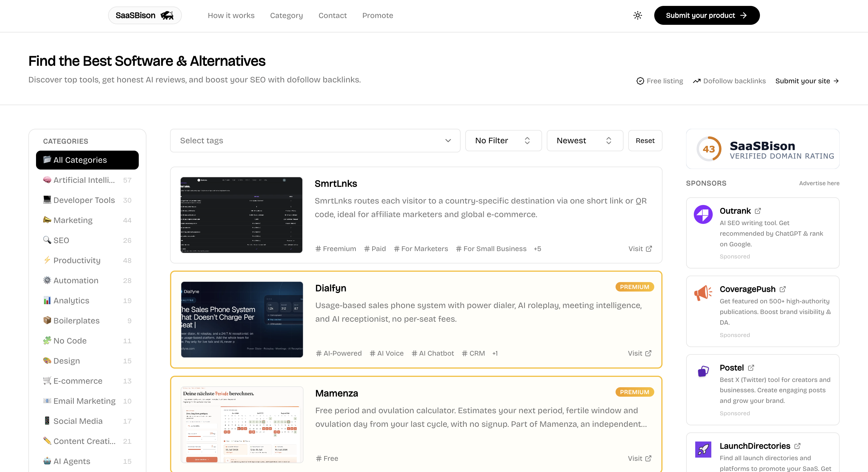
Task: Click the Reset filters button
Action: tap(645, 141)
